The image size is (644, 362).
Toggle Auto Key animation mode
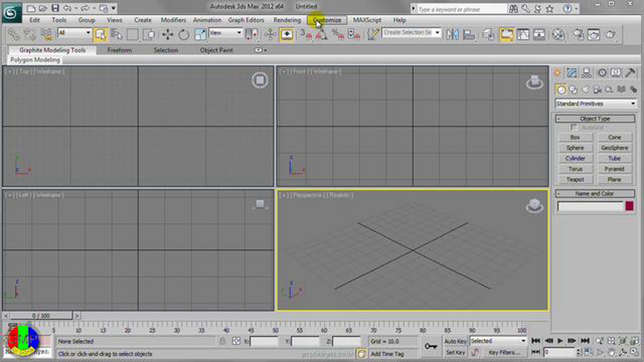455,341
